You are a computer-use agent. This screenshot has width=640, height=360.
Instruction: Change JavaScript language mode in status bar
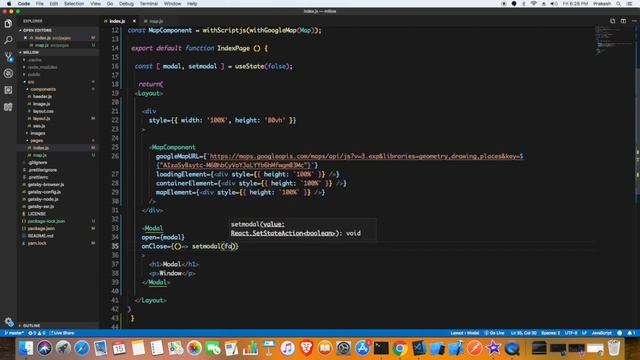(602, 333)
